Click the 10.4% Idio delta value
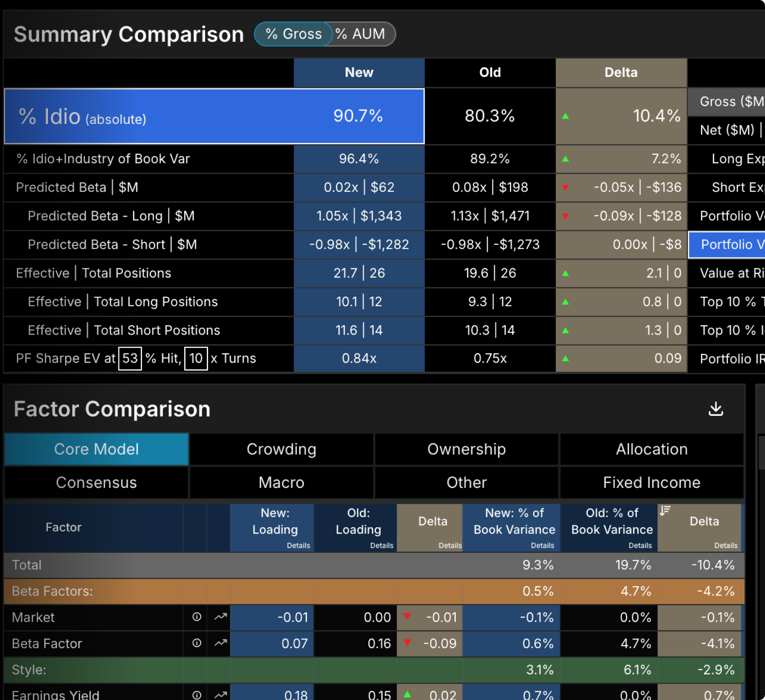This screenshot has width=765, height=700. 657,116
